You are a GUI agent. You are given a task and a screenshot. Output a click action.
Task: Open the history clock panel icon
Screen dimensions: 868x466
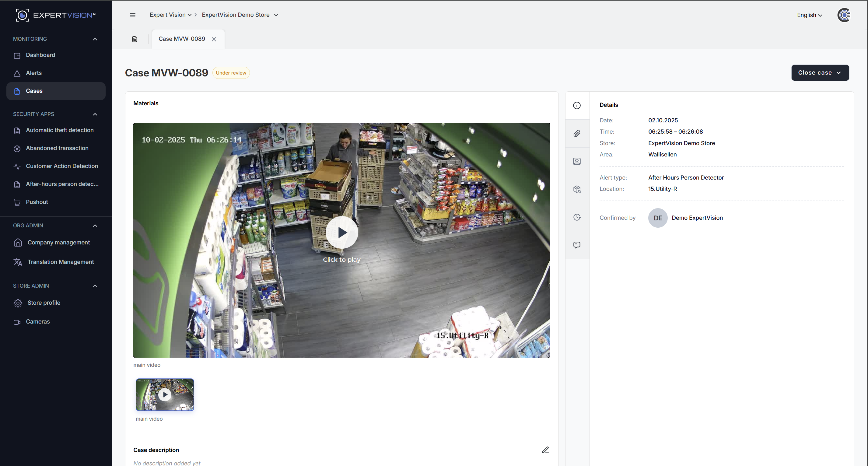point(577,217)
